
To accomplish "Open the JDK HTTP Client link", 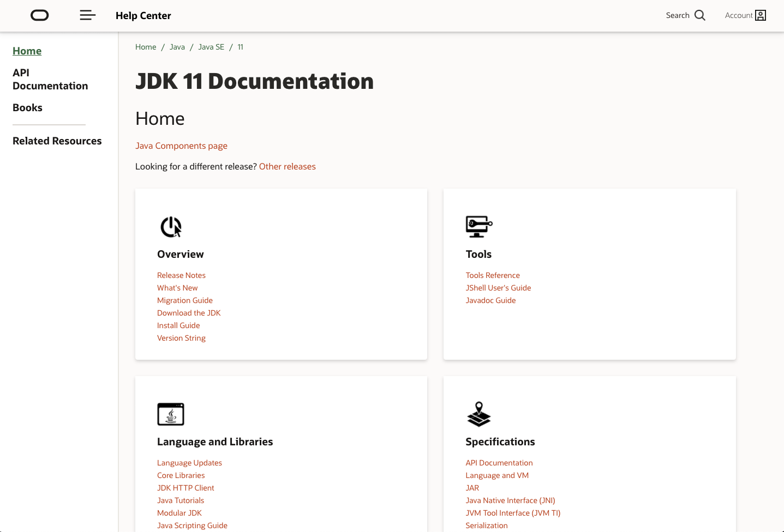I will coord(185,488).
